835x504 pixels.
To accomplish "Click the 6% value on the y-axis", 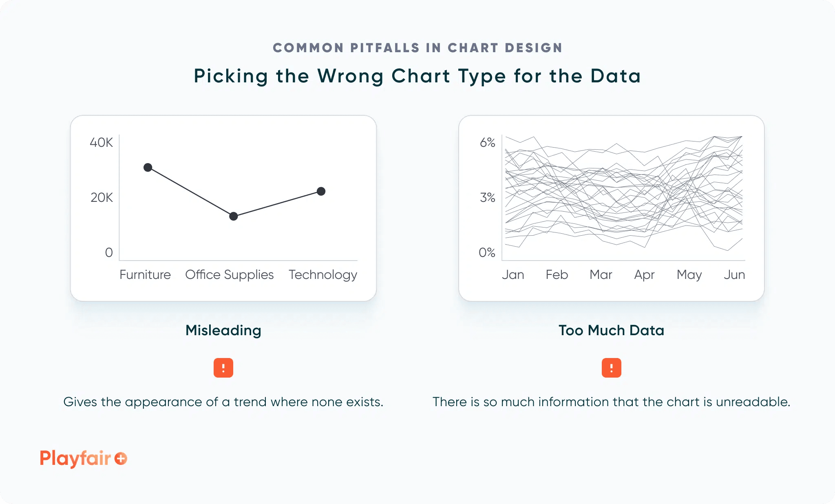I will click(x=487, y=143).
